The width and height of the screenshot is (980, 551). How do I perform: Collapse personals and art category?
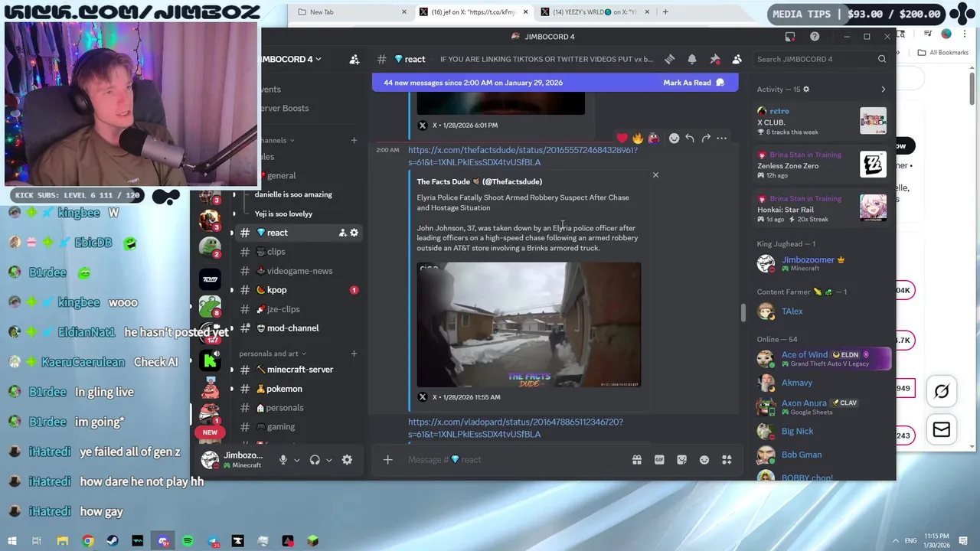click(272, 354)
